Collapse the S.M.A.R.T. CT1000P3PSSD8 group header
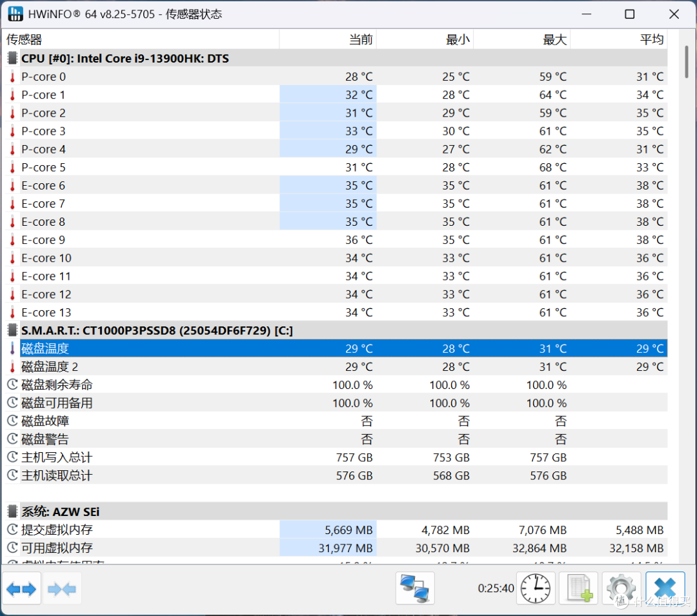 [x=336, y=330]
